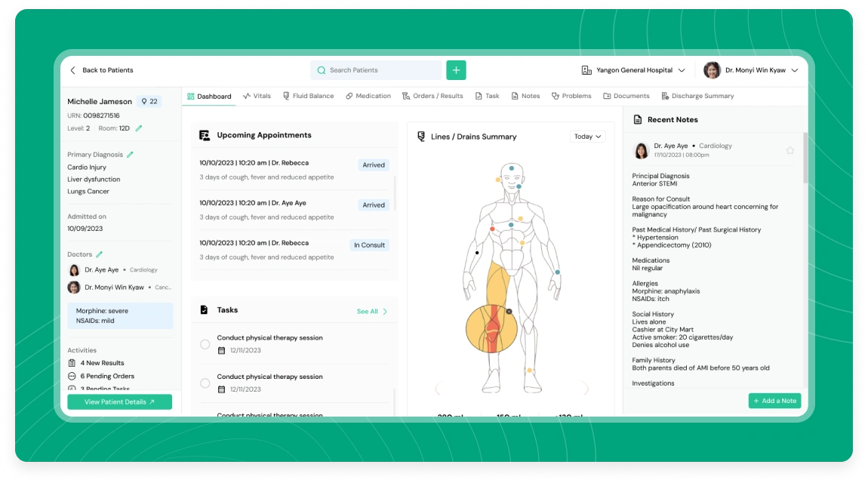Select the Task tab

487,96
